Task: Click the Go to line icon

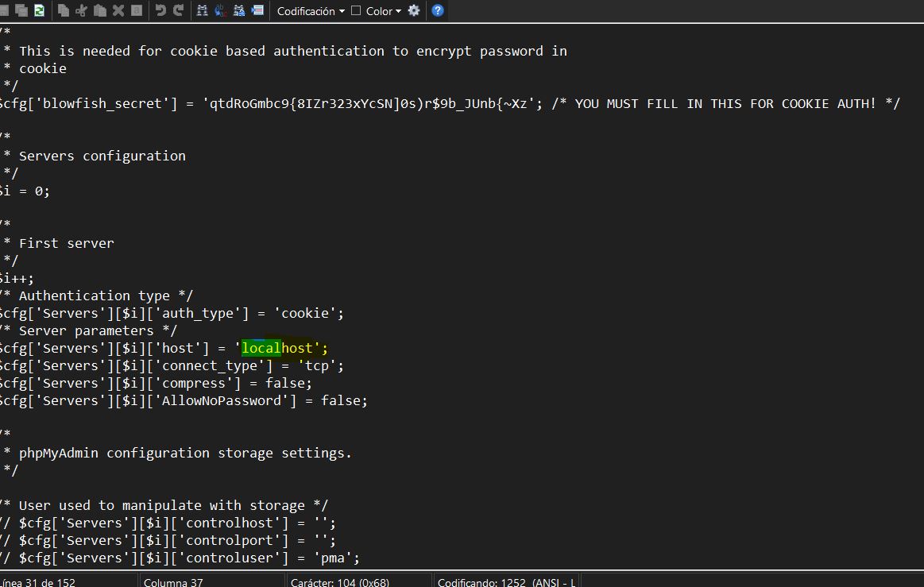Action: click(x=257, y=10)
